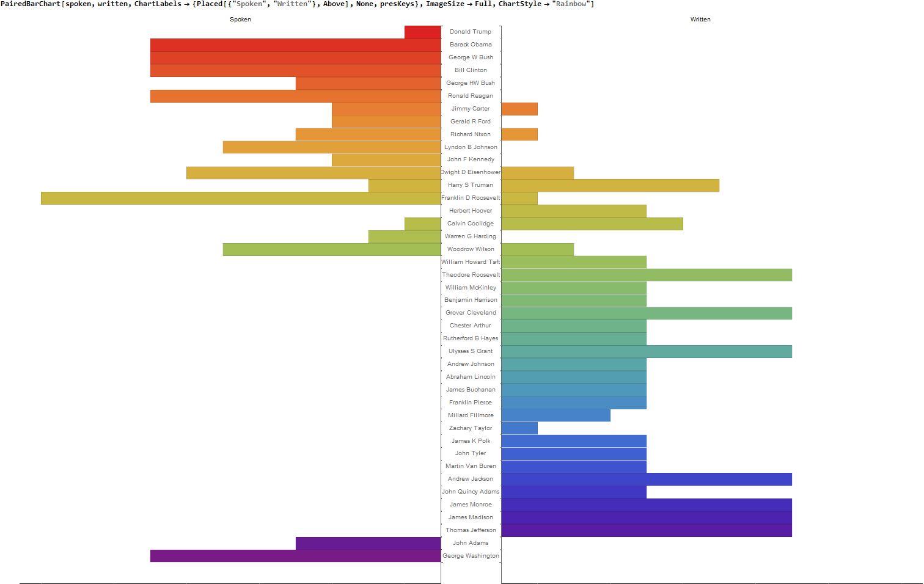
Task: Select the "John F Kennedy" label
Action: click(471, 159)
